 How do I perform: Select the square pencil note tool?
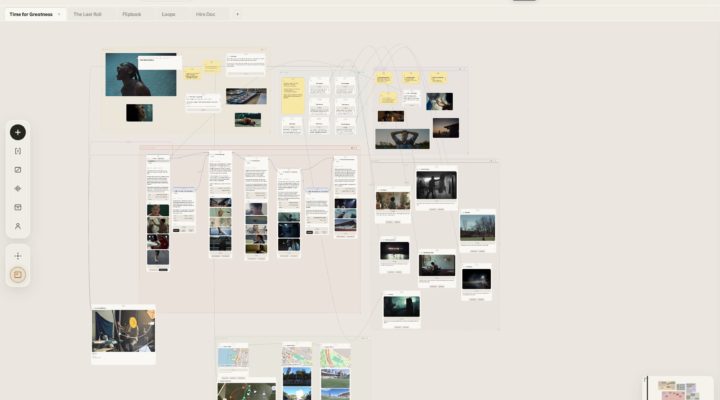coord(18,170)
